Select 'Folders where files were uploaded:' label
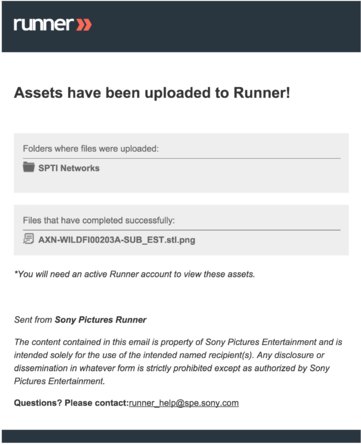This screenshot has width=361, height=445. click(x=91, y=149)
